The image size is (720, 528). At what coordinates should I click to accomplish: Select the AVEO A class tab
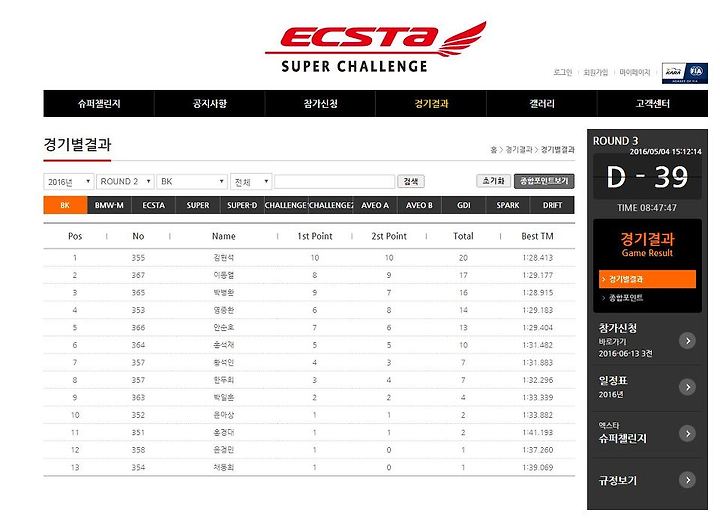click(375, 205)
